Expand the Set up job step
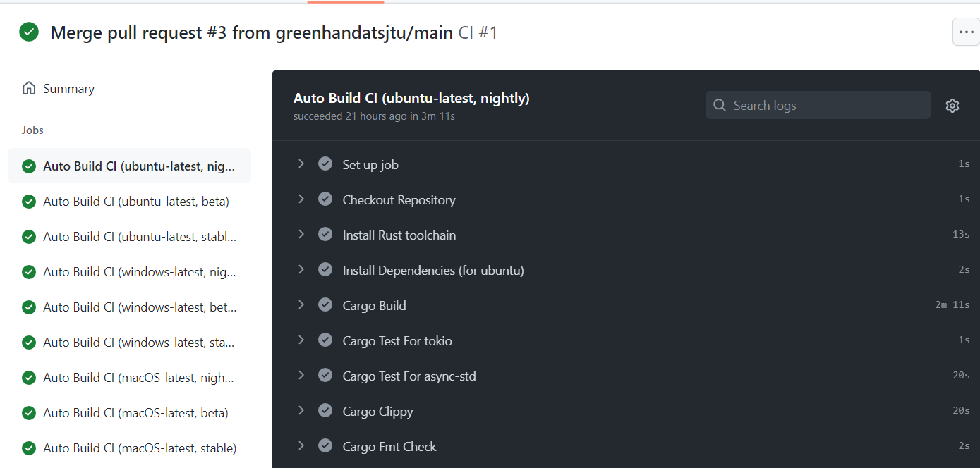This screenshot has width=980, height=468. pyautogui.click(x=301, y=163)
